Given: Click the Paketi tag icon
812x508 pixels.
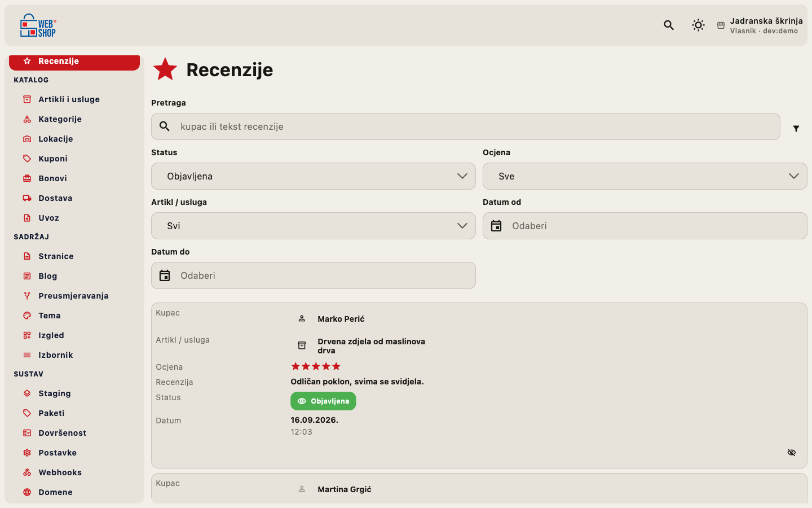Looking at the screenshot, I should pos(27,413).
